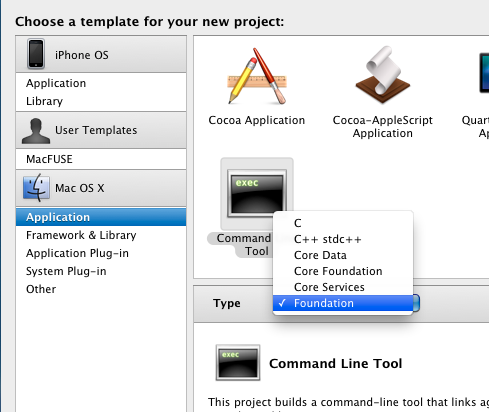Click the Mac OS X Finder icon
Image resolution: width=489 pixels, height=412 pixels.
click(36, 188)
